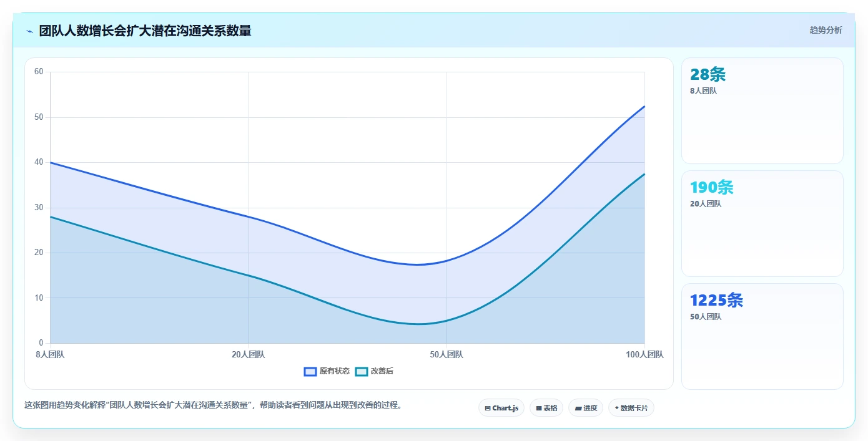Viewport: 868px width, 441px height.
Task: Click 改善后 line endpoint at 100人团队
Action: point(644,174)
